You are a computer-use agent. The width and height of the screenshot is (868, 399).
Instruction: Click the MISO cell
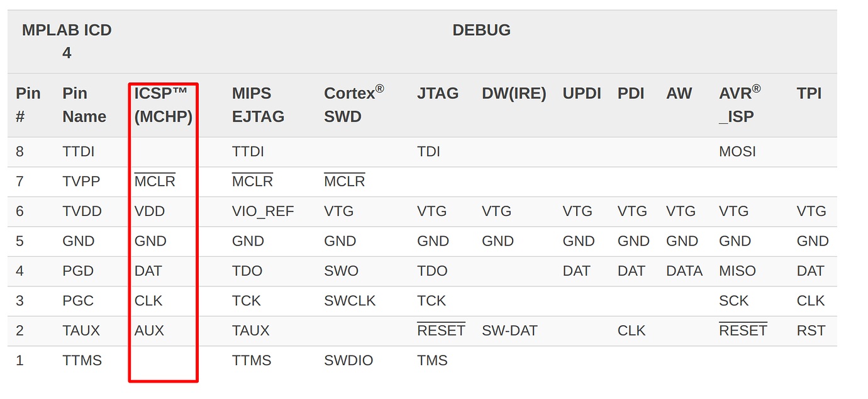coord(737,271)
